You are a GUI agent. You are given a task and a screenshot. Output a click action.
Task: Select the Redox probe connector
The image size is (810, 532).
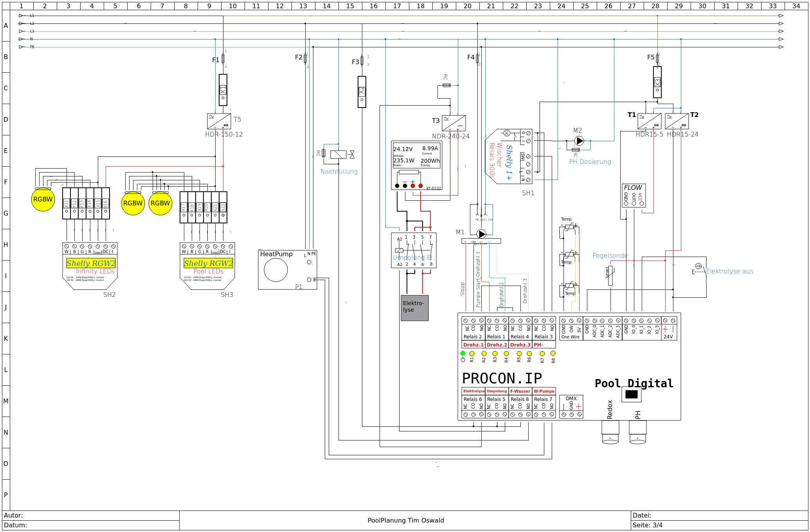[610, 432]
